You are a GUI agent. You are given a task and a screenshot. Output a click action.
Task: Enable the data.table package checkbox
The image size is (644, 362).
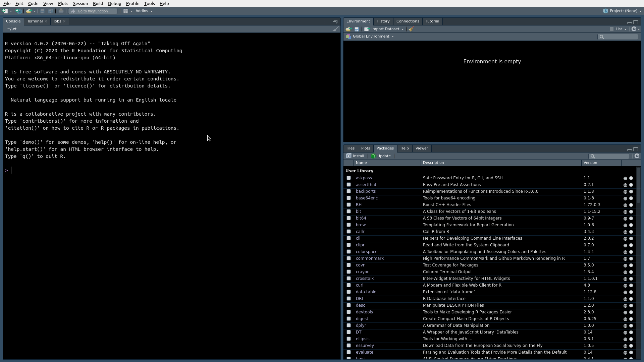349,292
